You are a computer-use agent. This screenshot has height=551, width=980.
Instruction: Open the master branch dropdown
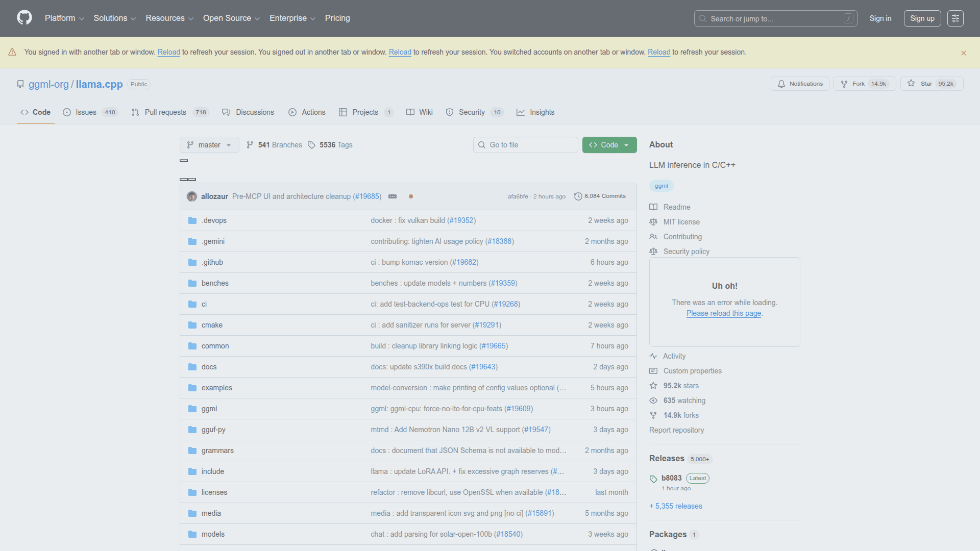point(209,145)
